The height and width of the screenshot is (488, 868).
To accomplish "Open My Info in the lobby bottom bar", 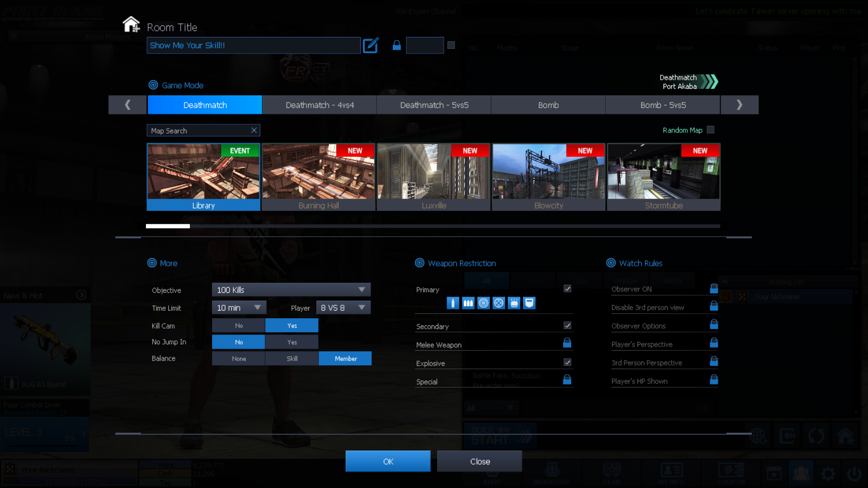I will click(x=671, y=473).
